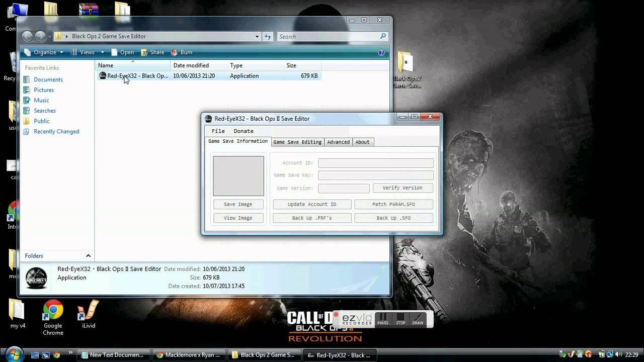Switch to Macklemore Chrome taskbar item
The width and height of the screenshot is (644, 362).
(190, 355)
